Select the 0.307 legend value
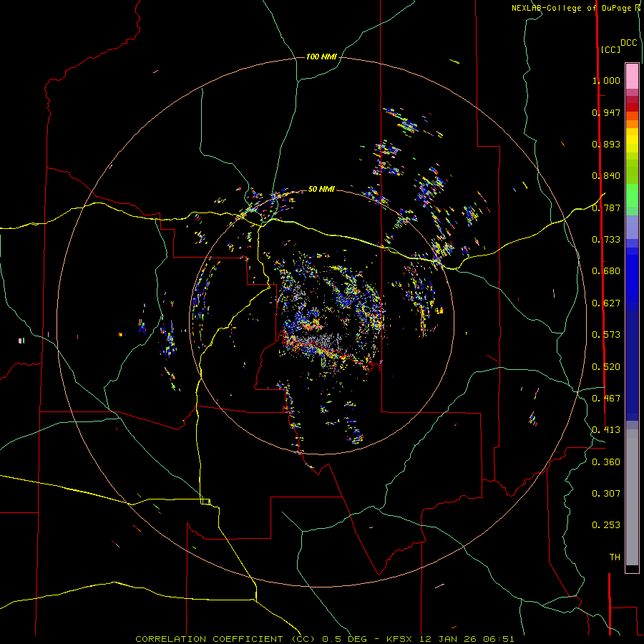 coord(606,494)
